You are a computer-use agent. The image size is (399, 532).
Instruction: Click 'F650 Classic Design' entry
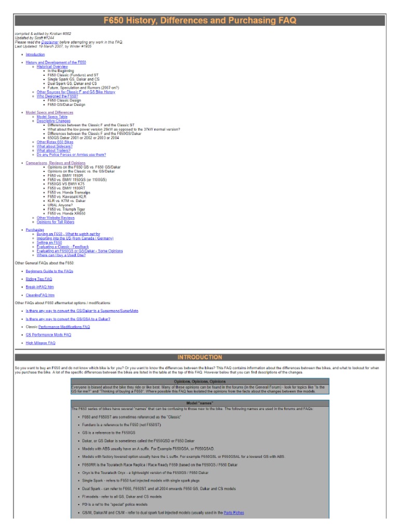(x=64, y=100)
